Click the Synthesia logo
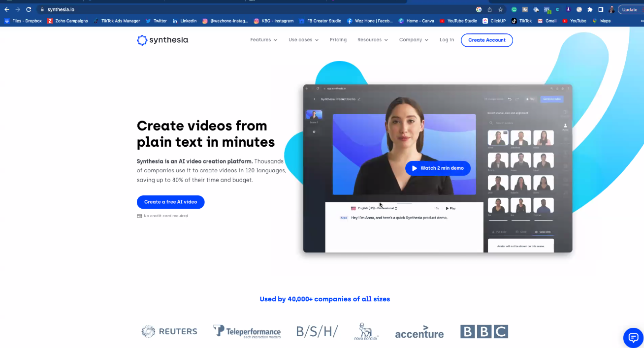The image size is (644, 348). 162,40
